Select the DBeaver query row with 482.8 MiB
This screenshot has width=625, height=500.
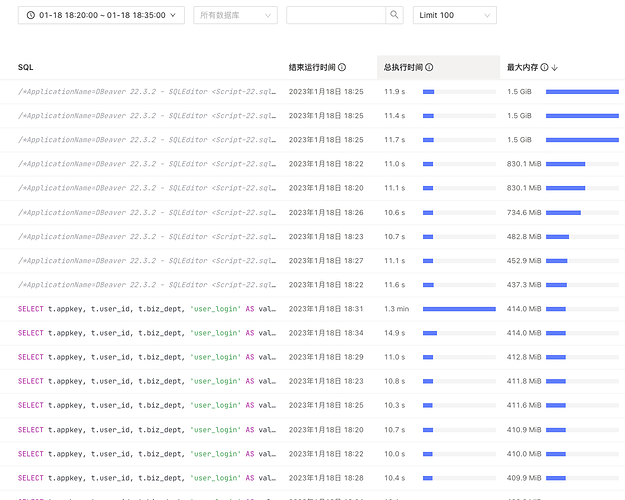coord(147,237)
